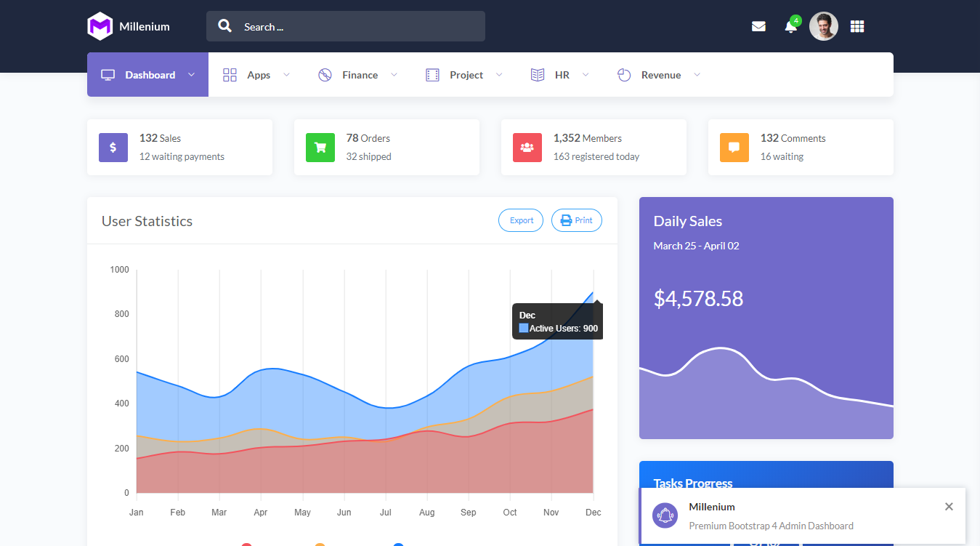The width and height of the screenshot is (980, 546).
Task: Click the Apps squares icon in nav
Action: click(x=230, y=75)
